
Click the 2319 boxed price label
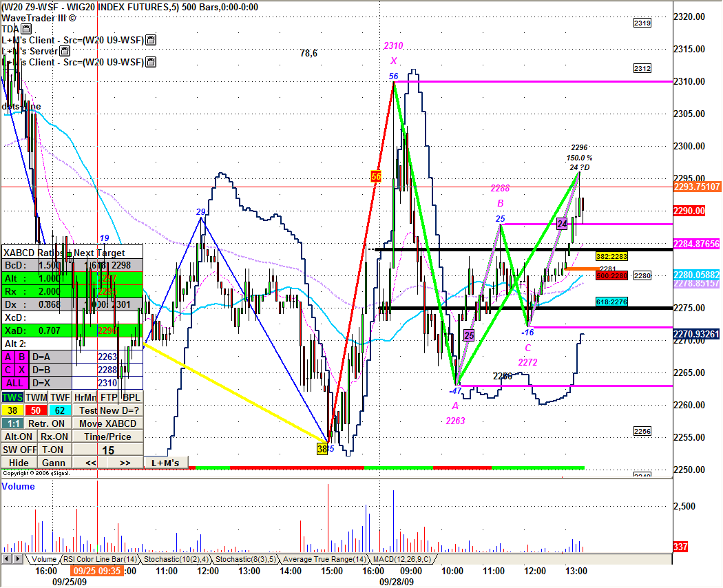click(642, 23)
